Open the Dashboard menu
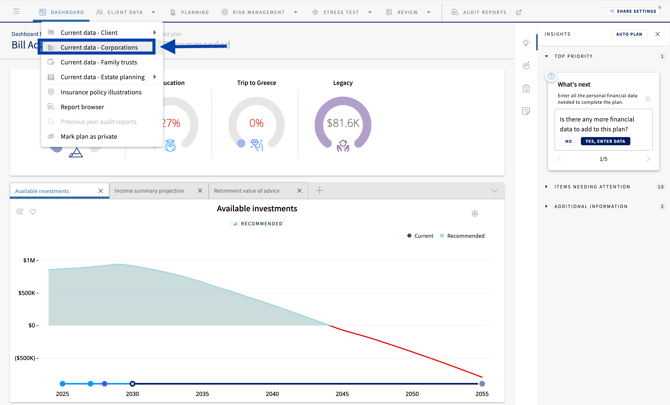 [x=62, y=12]
